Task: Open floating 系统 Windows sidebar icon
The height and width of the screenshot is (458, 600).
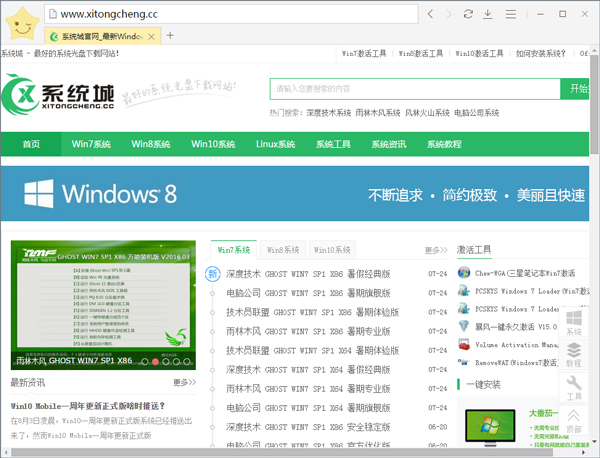Action: (x=574, y=323)
